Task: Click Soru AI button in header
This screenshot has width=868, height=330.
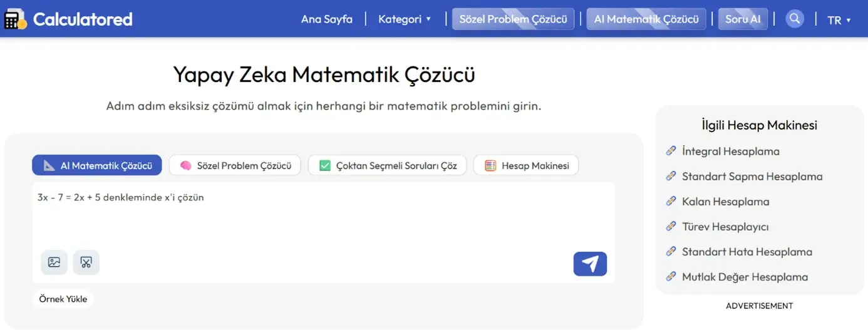Action: (743, 19)
